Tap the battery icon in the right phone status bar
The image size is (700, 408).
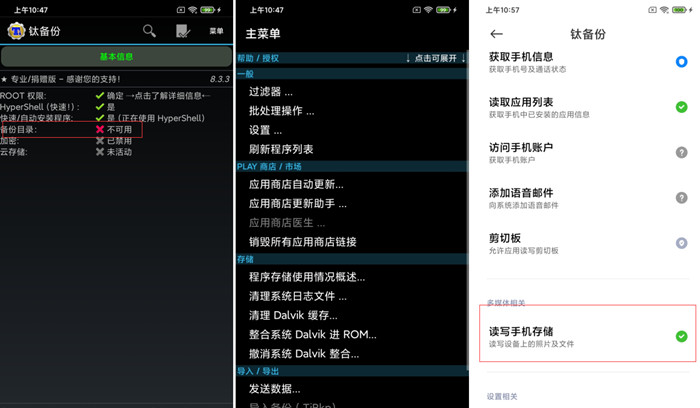[x=679, y=10]
